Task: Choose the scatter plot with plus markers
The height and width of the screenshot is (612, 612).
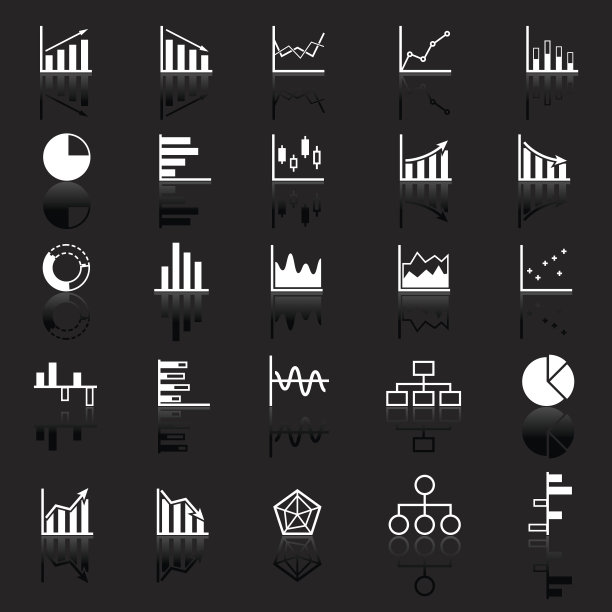Action: coord(546,269)
